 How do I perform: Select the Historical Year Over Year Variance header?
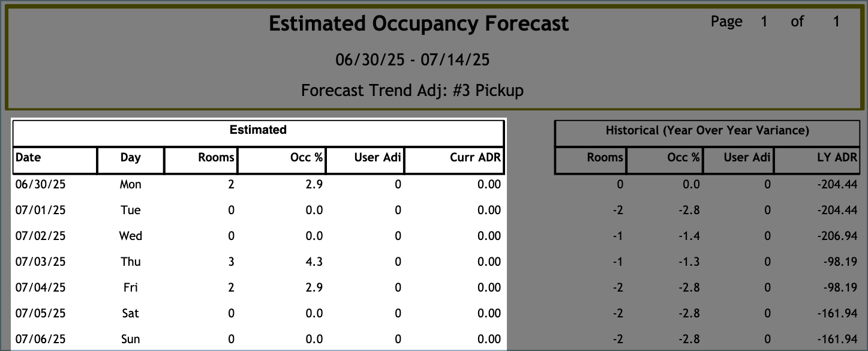coord(707,131)
